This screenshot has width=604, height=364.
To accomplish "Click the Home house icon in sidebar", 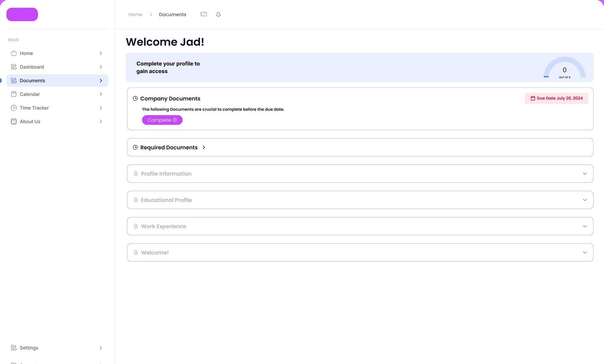I will point(14,53).
